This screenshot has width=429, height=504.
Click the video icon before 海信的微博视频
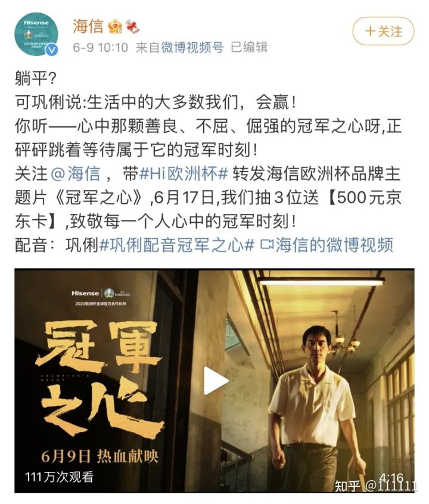[266, 245]
